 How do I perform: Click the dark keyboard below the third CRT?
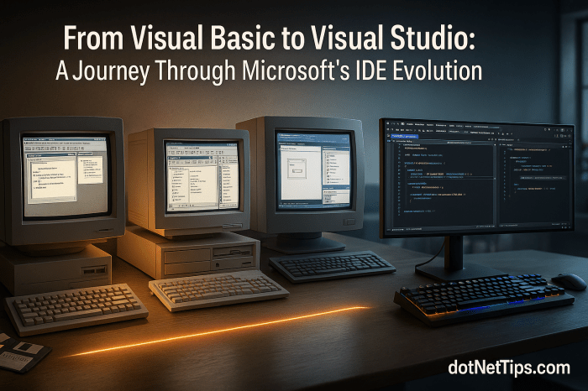coord(333,265)
